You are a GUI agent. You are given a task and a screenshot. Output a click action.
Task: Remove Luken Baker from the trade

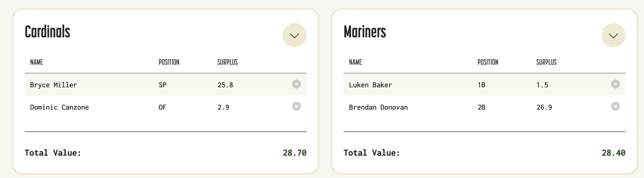(x=615, y=84)
